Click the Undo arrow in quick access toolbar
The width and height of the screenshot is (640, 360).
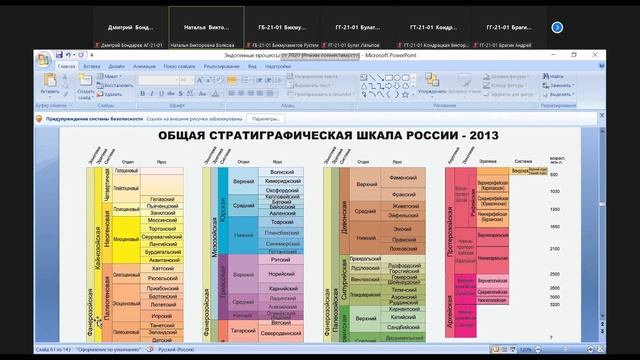tap(68, 55)
